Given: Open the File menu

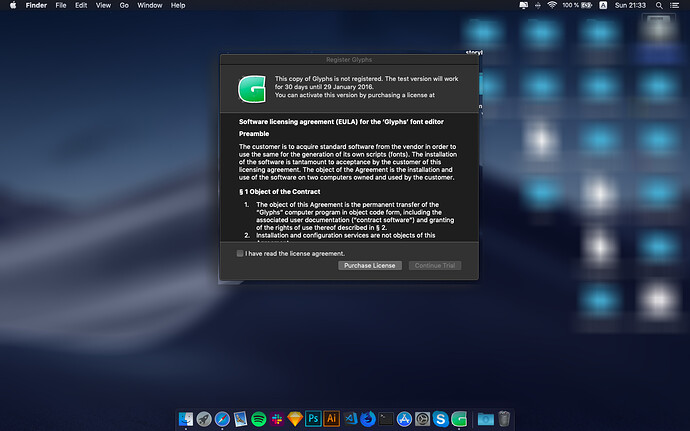Looking at the screenshot, I should point(61,5).
